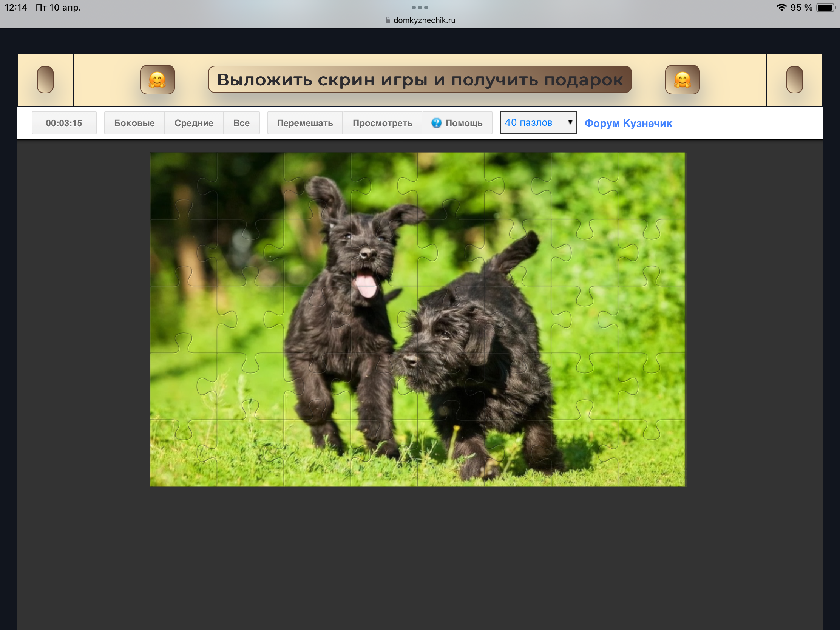Viewport: 840px width, 630px height.
Task: Tap the Wi-Fi status icon
Action: coord(781,8)
